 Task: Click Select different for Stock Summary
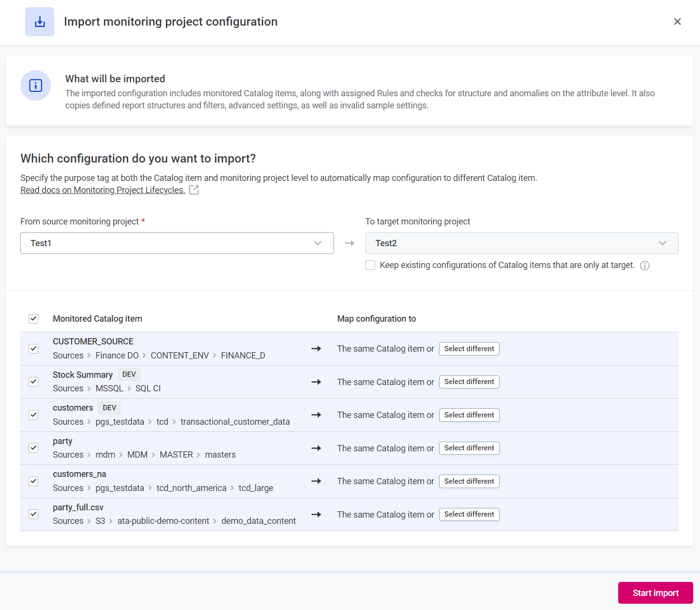(469, 382)
